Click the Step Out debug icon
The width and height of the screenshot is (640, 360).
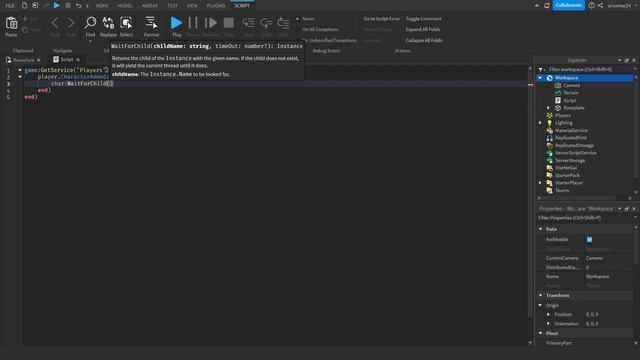tap(283, 23)
